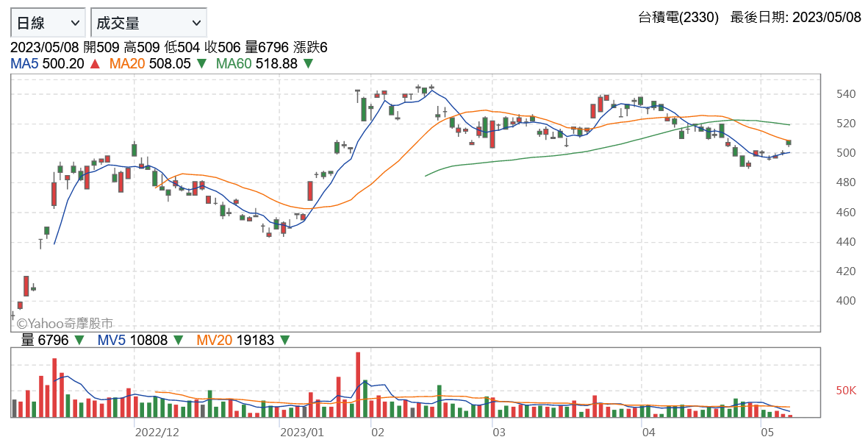
Task: Click the 04 month axis label
Action: coord(649,432)
